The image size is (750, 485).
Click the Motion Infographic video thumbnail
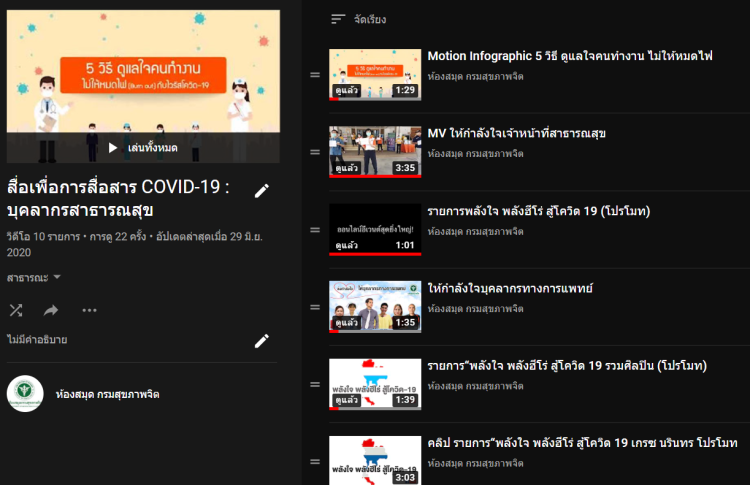pyautogui.click(x=375, y=75)
